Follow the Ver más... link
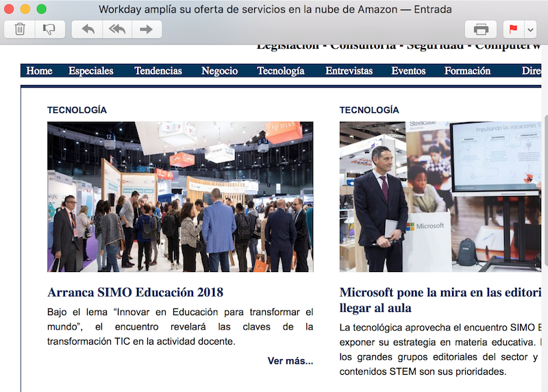548x392 pixels. tap(290, 361)
